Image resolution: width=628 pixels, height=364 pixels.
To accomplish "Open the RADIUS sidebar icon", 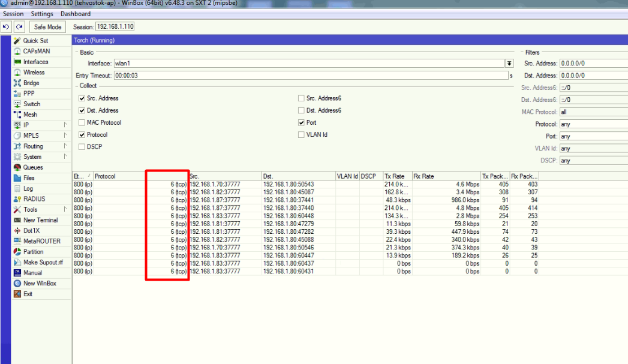I will pyautogui.click(x=17, y=199).
